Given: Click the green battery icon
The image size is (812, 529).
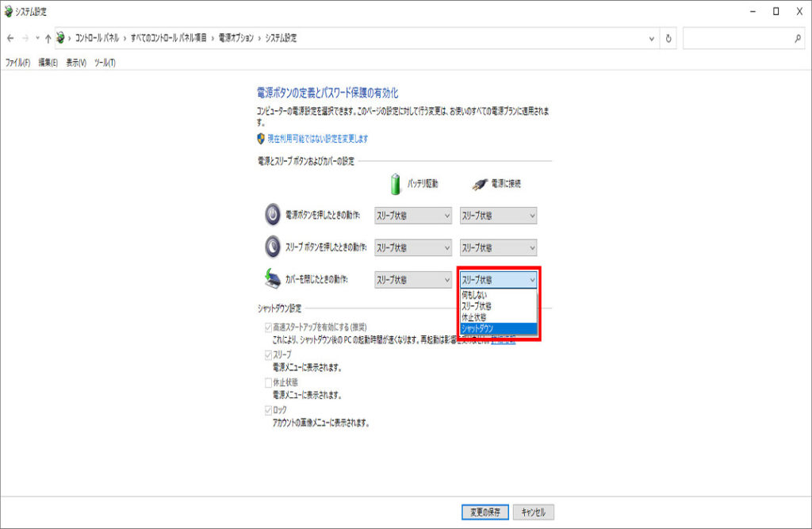Looking at the screenshot, I should [x=396, y=183].
